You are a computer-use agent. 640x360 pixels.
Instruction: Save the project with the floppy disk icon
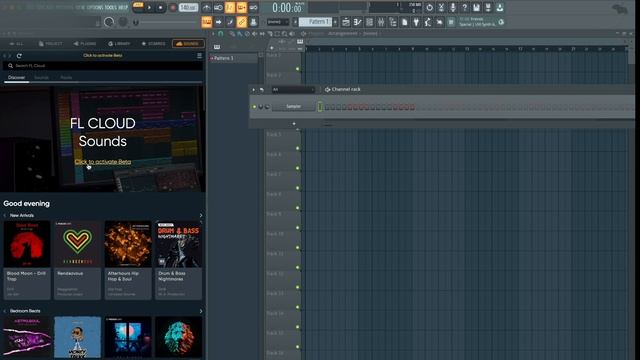tap(476, 7)
